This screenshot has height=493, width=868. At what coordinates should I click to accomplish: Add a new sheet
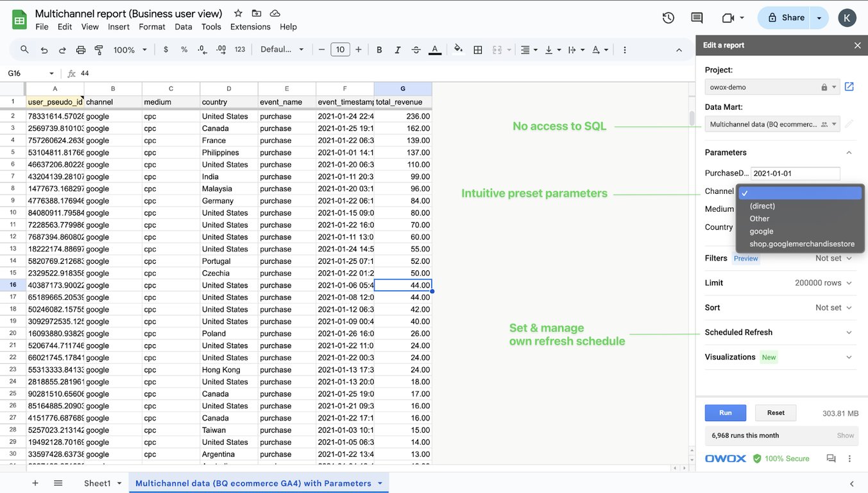coord(35,483)
